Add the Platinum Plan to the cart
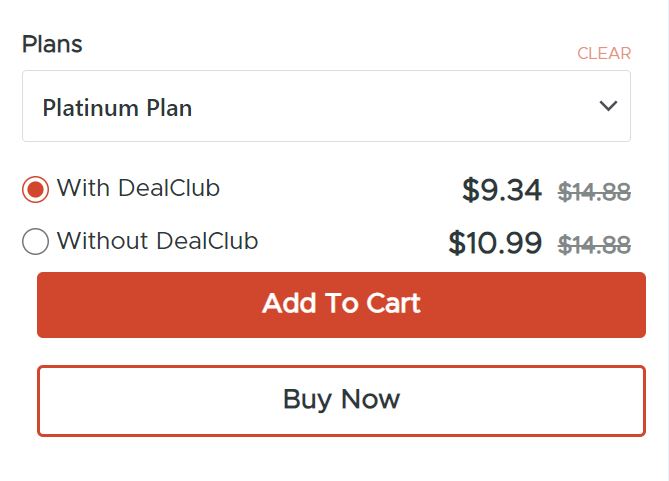This screenshot has width=669, height=481. coord(341,304)
